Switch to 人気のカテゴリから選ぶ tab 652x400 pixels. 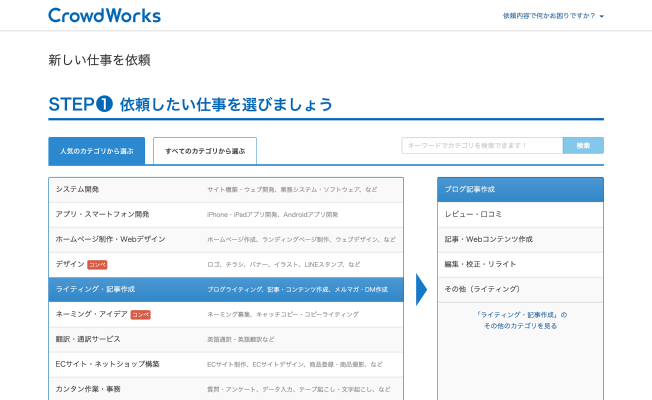[x=96, y=151]
